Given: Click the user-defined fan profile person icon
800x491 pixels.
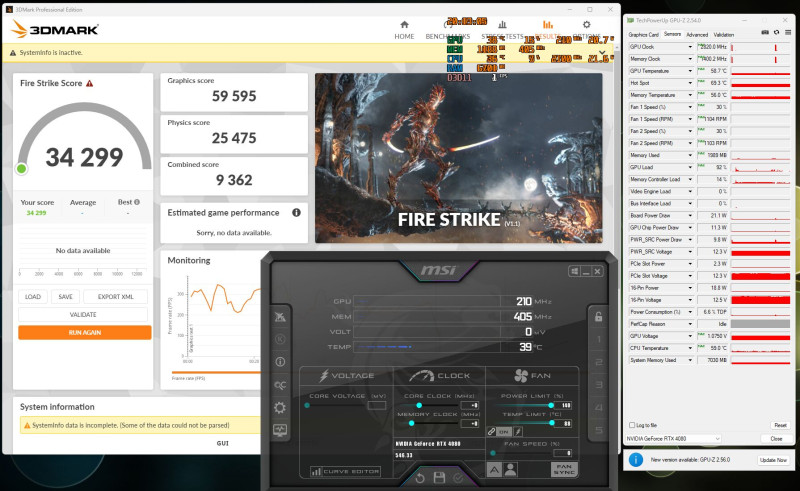Looking at the screenshot, I should pyautogui.click(x=511, y=470).
